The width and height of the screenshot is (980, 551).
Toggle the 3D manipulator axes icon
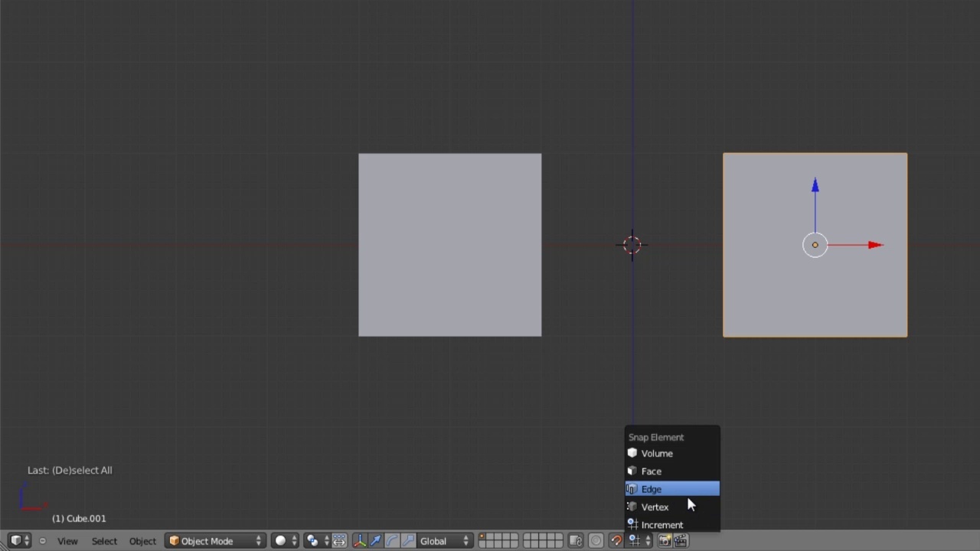click(360, 541)
